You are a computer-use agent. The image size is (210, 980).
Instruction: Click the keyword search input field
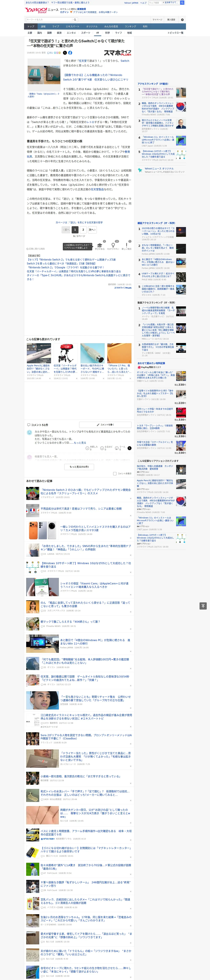[49, 19]
